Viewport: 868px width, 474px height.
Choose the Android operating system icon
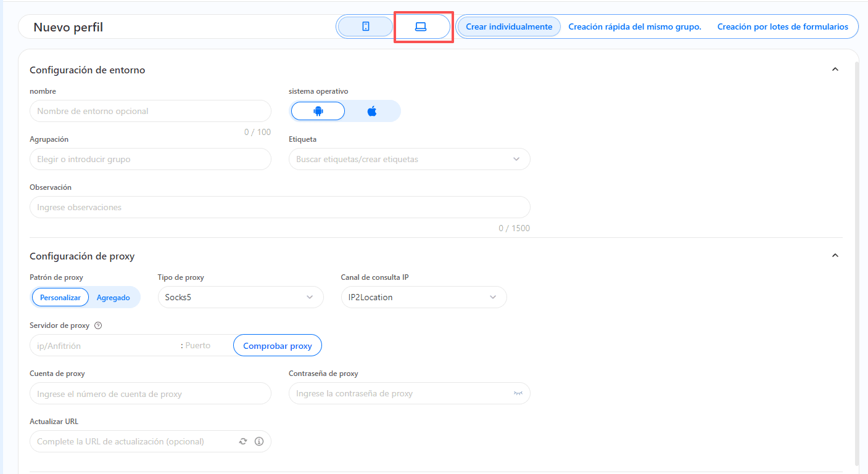point(318,111)
